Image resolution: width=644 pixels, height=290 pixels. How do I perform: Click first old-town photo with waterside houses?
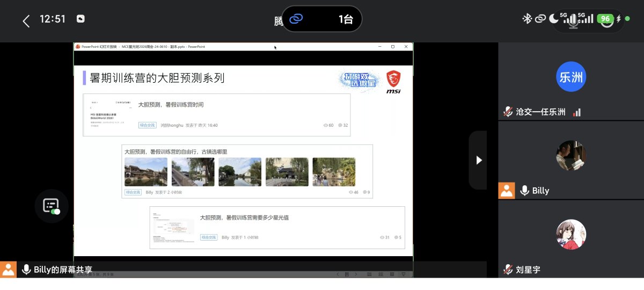point(146,172)
